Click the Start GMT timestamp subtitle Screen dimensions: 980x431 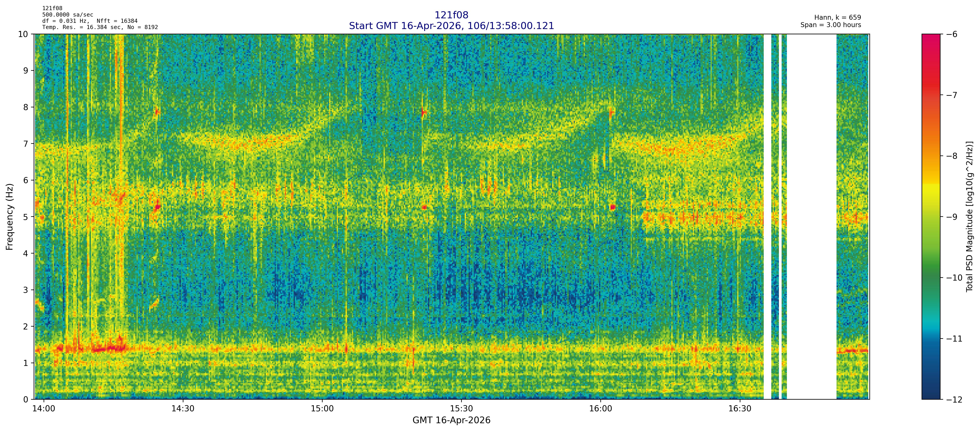[451, 26]
